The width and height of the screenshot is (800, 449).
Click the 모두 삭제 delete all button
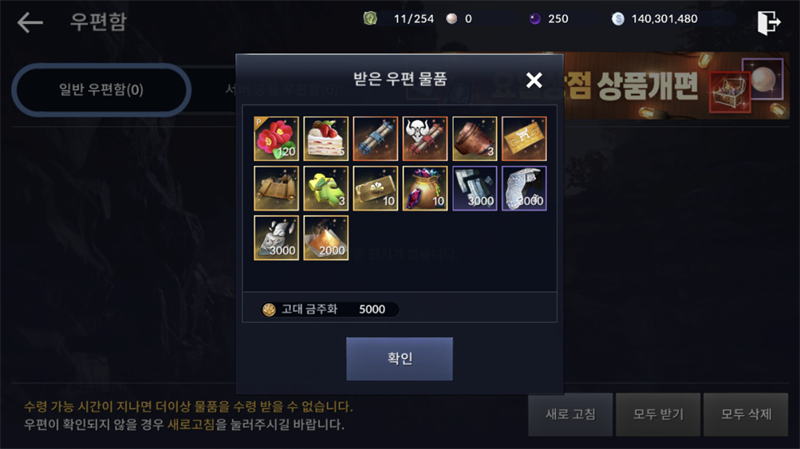click(746, 414)
